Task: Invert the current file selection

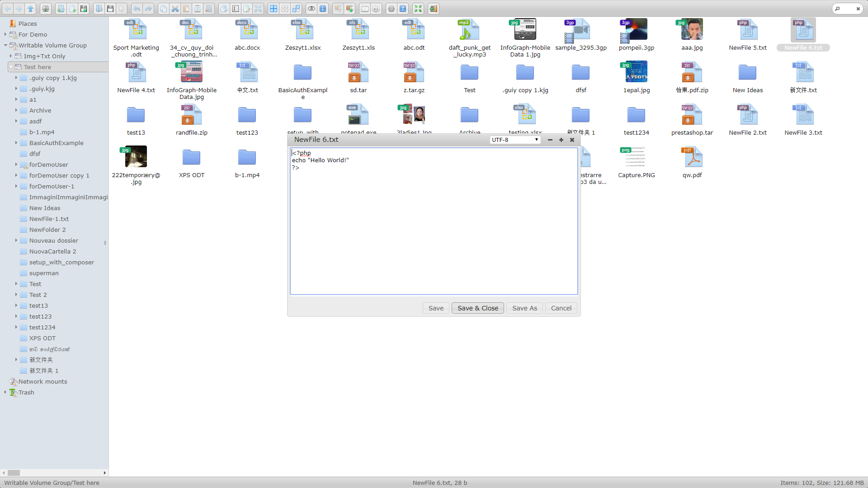Action: (x=296, y=9)
